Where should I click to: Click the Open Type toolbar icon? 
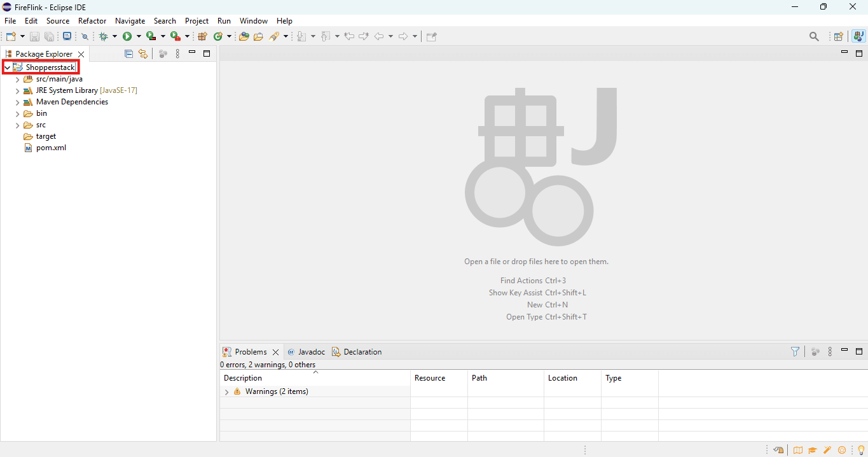244,36
